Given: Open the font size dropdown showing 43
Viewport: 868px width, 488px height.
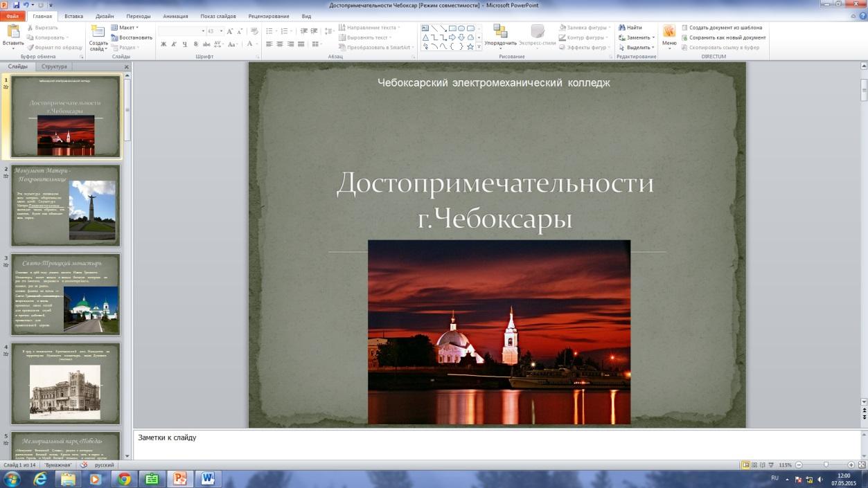Looking at the screenshot, I should [x=222, y=31].
